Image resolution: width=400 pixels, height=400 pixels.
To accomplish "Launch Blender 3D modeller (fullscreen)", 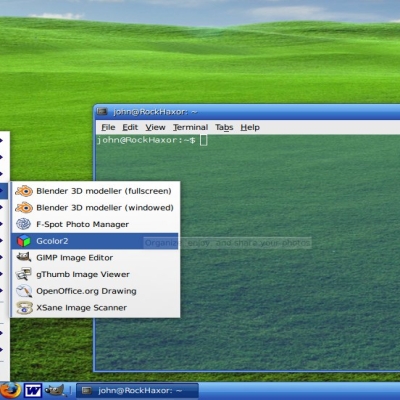I will [x=95, y=191].
